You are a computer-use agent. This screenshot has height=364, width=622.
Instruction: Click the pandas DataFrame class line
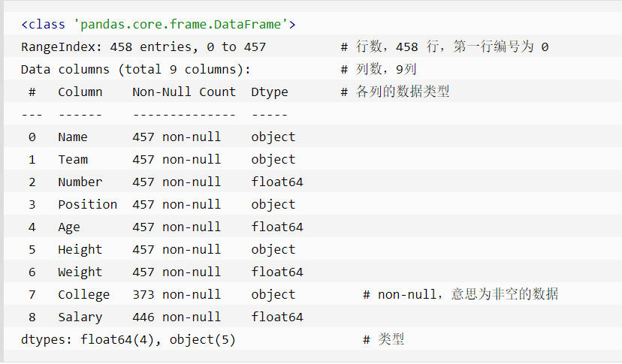coord(159,24)
